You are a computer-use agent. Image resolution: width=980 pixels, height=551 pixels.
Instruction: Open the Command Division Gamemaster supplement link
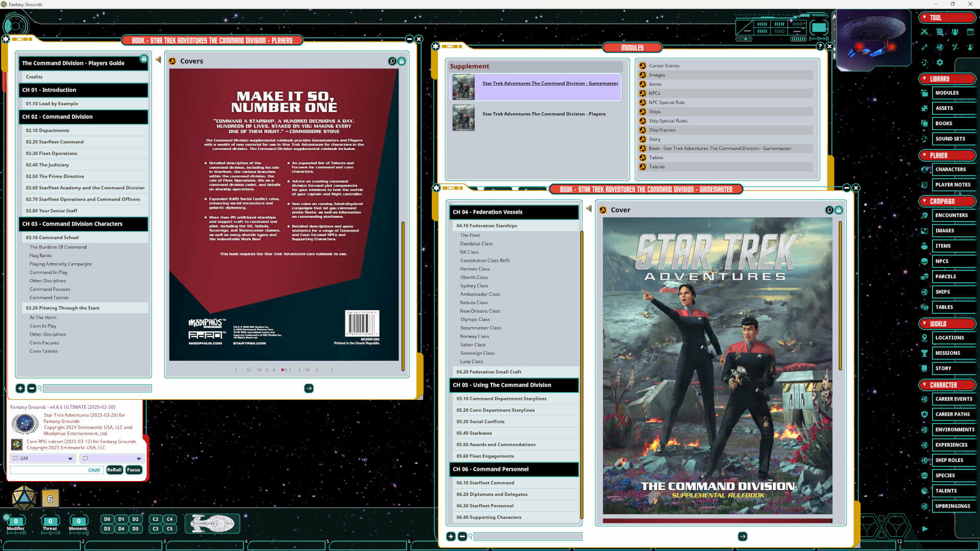pos(550,83)
